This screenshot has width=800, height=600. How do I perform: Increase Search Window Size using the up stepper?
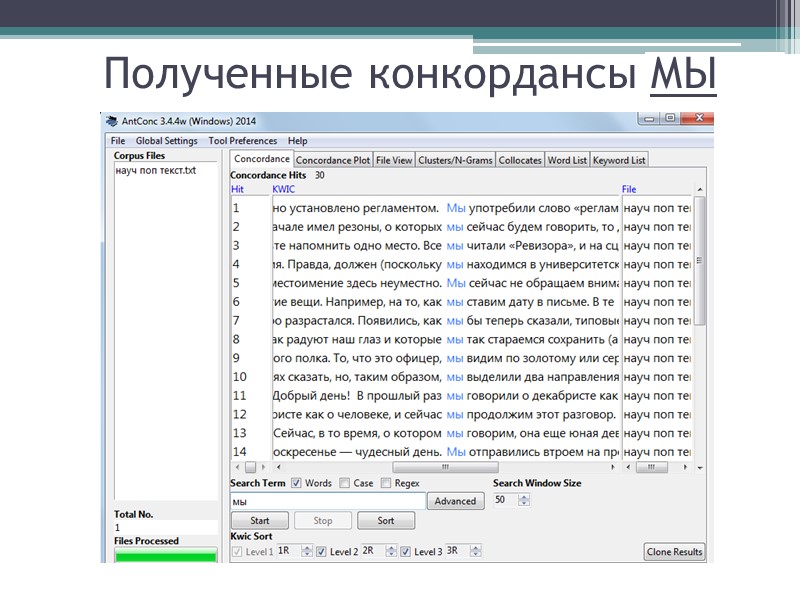point(523,497)
